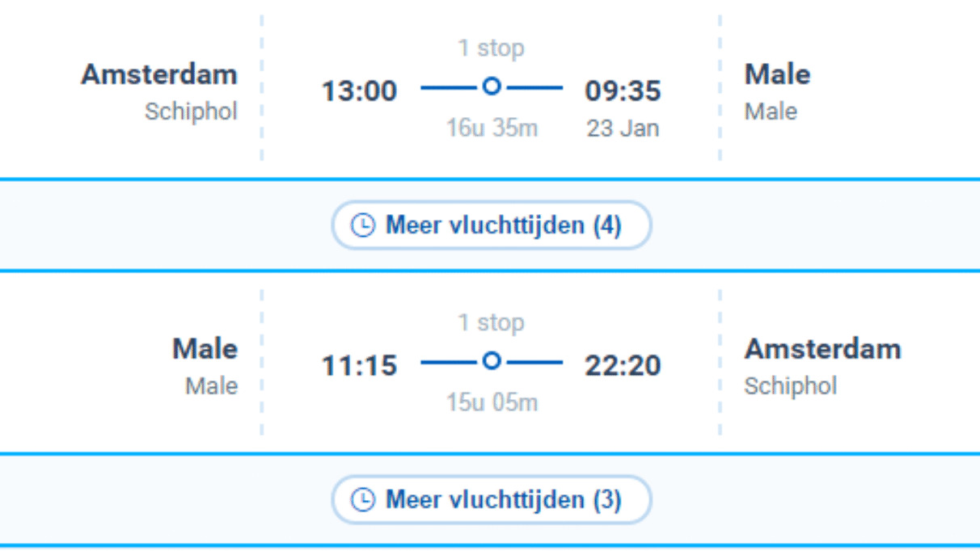Click the bold Male origin of the 11:15 flight
The height and width of the screenshot is (551, 980).
pyautogui.click(x=205, y=349)
